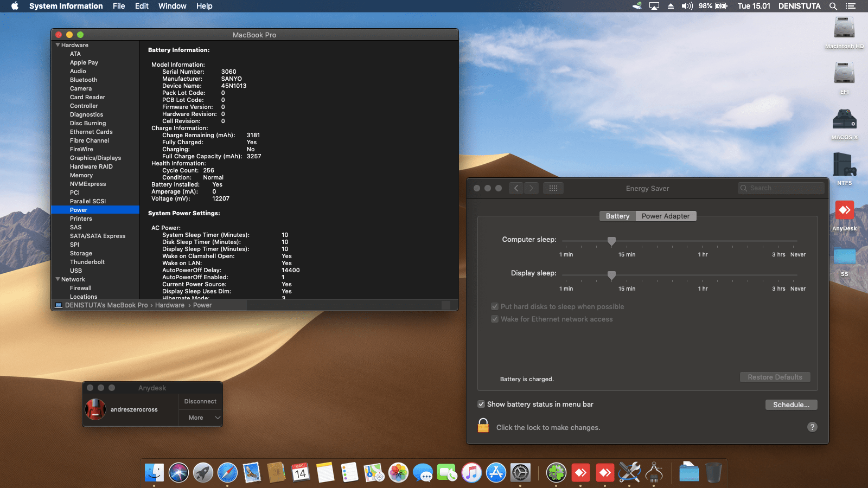Screen dimensions: 868x488
Task: Open the Window menu
Action: [173, 6]
